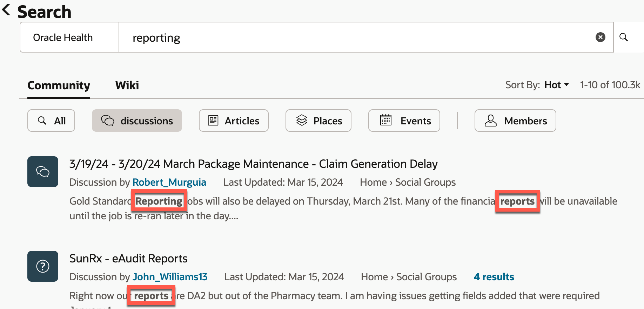
Task: Open John_Williams13's profile link
Action: tap(170, 277)
